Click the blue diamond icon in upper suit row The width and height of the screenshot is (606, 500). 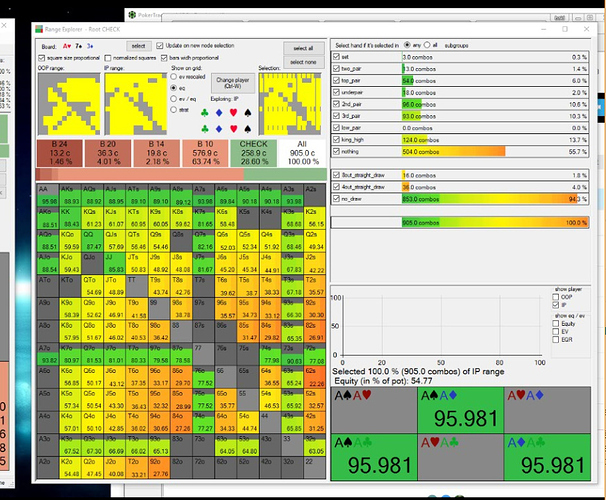point(219,112)
